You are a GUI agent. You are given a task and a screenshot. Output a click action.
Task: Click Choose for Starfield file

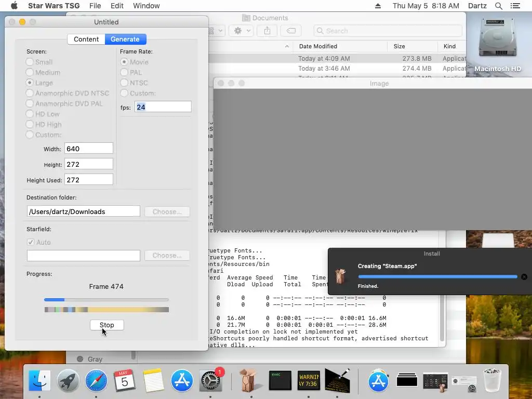[167, 256]
